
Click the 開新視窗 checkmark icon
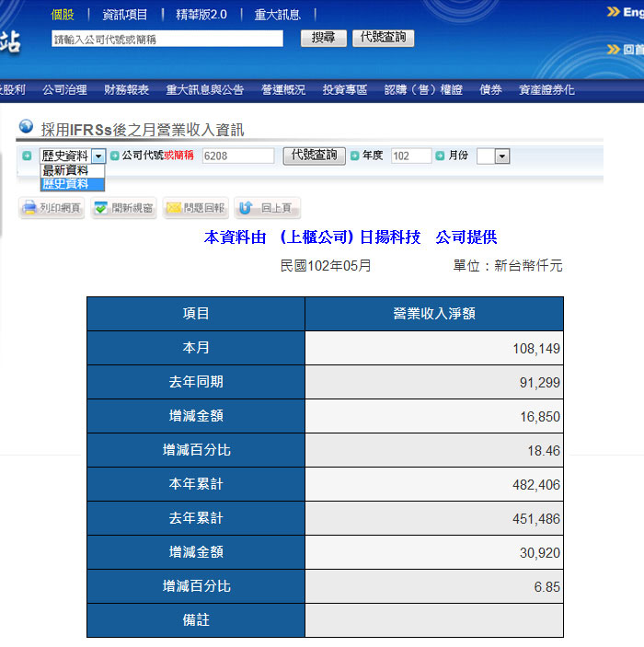[x=100, y=208]
